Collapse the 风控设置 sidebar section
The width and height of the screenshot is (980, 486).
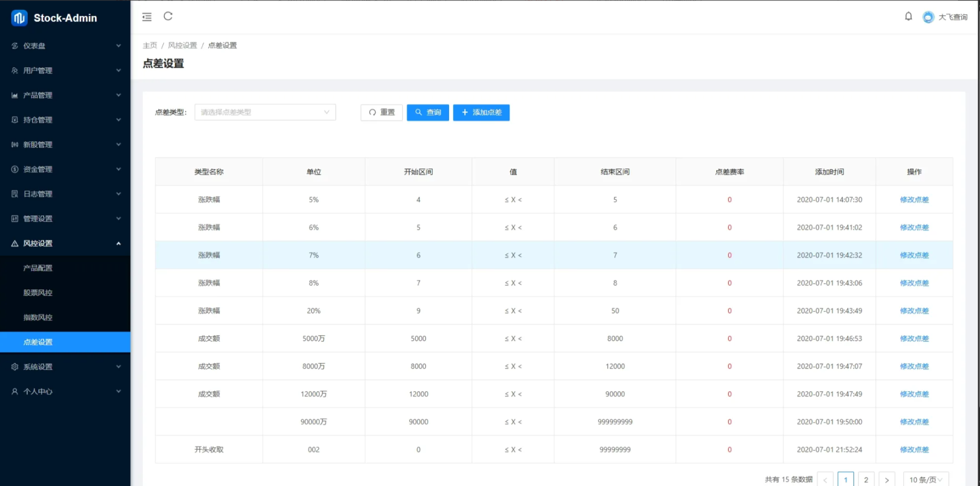(x=65, y=244)
